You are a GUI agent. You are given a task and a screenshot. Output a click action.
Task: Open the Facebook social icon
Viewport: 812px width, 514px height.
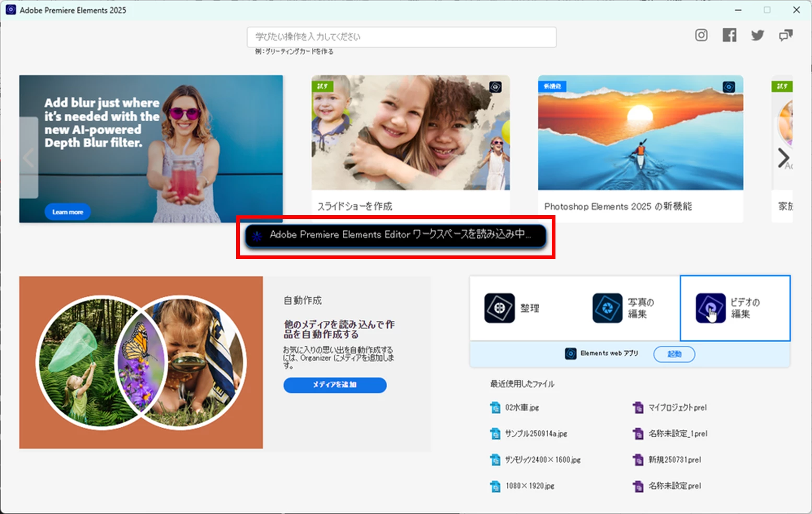pyautogui.click(x=729, y=35)
